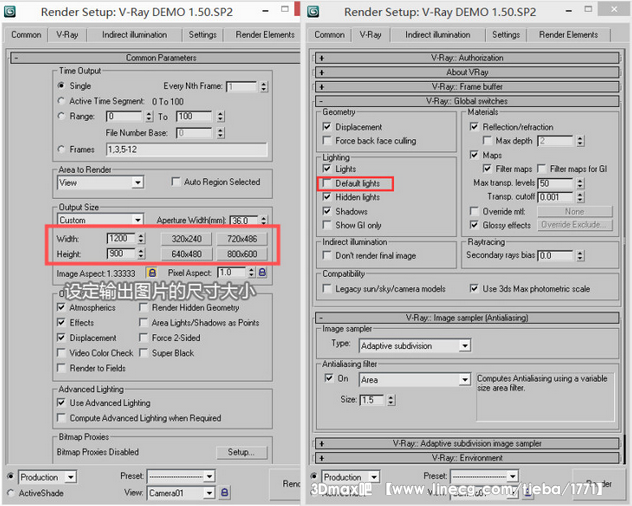Click the Width spinner arrows
Image resolution: width=632 pixels, height=506 pixels.
click(x=141, y=238)
